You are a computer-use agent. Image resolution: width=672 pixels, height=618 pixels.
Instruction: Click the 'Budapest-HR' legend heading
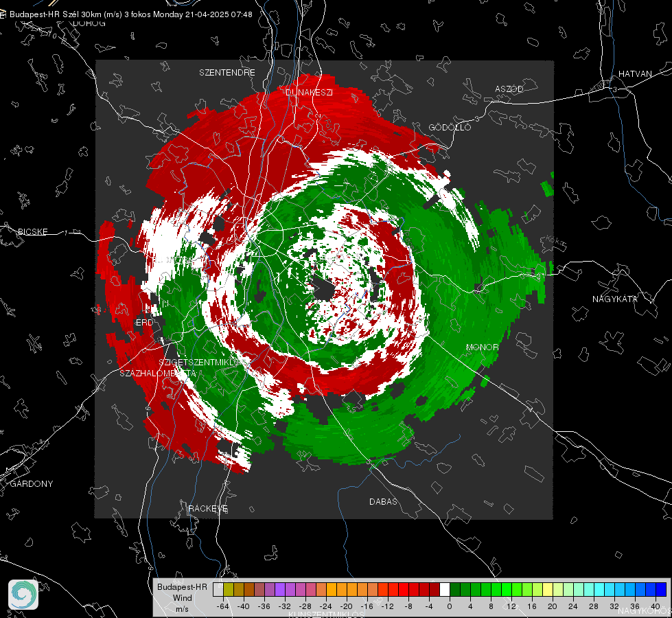click(182, 587)
